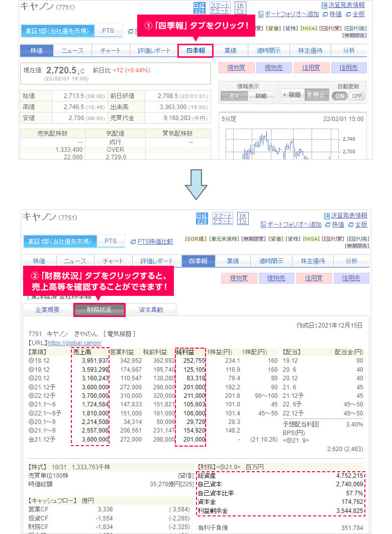The width and height of the screenshot is (392, 534).
Task: Visit the https://global.canon/ URL link
Action: [74, 343]
